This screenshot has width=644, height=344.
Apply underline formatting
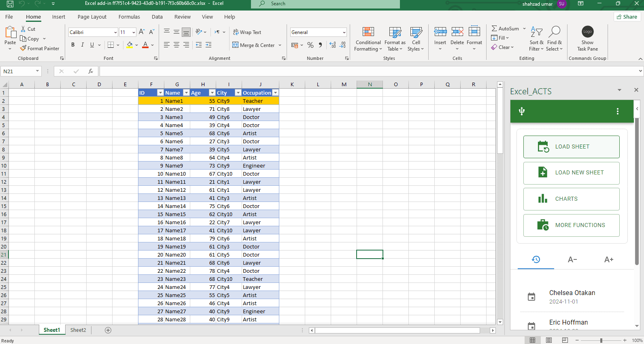click(92, 45)
